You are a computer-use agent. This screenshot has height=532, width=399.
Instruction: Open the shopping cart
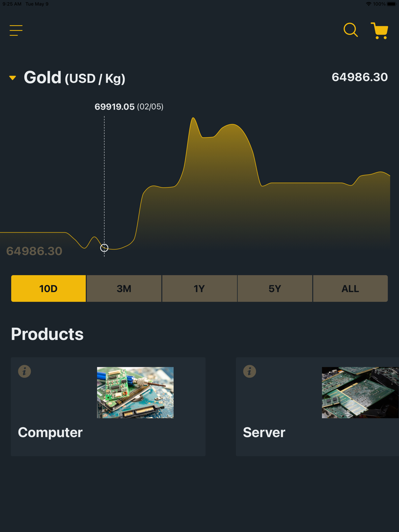(x=379, y=31)
